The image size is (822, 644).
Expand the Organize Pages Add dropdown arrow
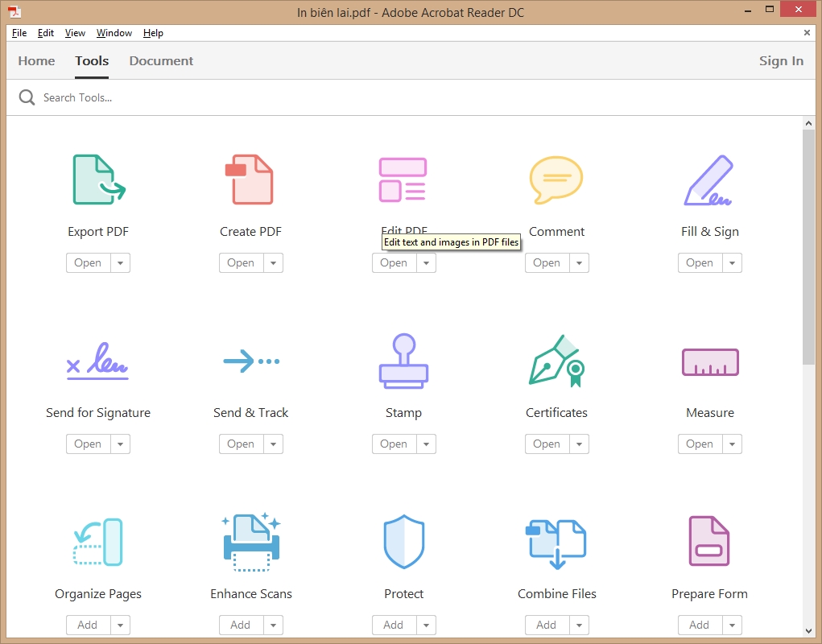(121, 625)
